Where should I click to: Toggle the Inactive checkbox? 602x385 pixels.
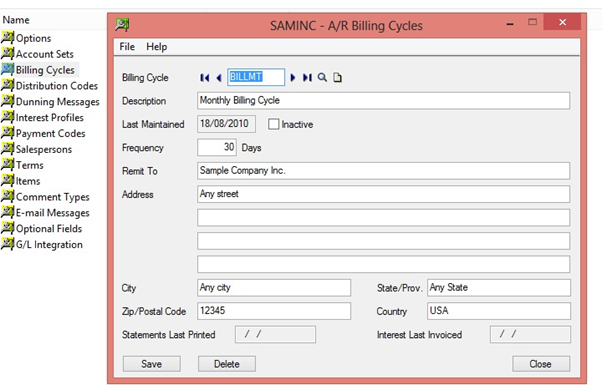coord(273,124)
